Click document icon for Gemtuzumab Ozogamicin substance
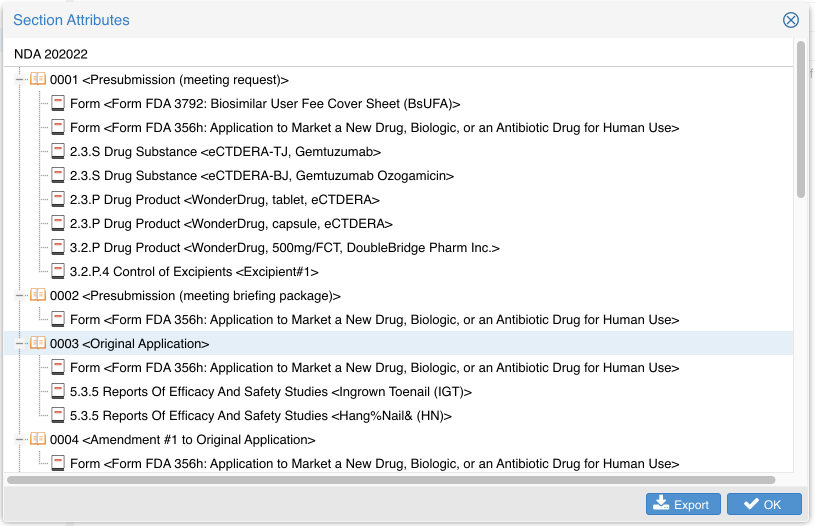815x526 pixels. [58, 175]
